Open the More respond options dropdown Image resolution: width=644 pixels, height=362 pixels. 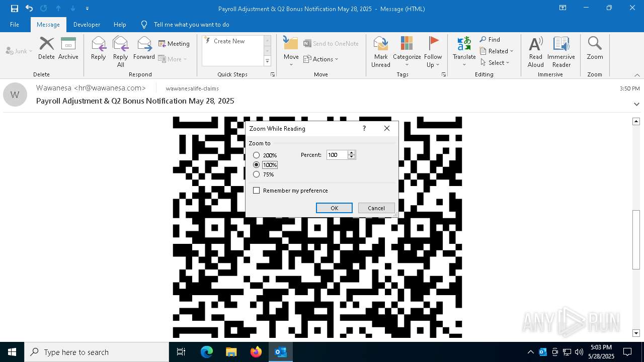point(173,59)
